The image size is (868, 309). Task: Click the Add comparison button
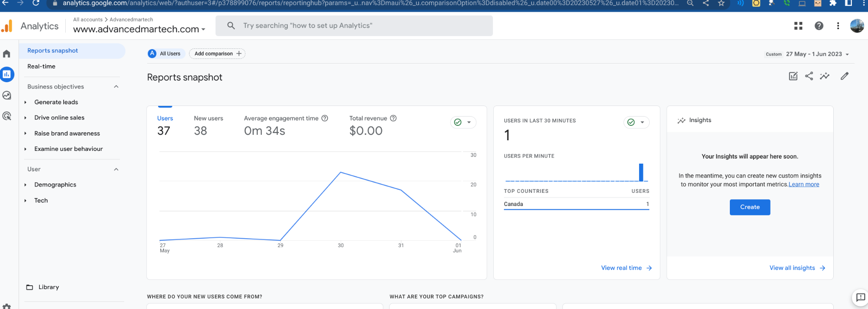217,54
